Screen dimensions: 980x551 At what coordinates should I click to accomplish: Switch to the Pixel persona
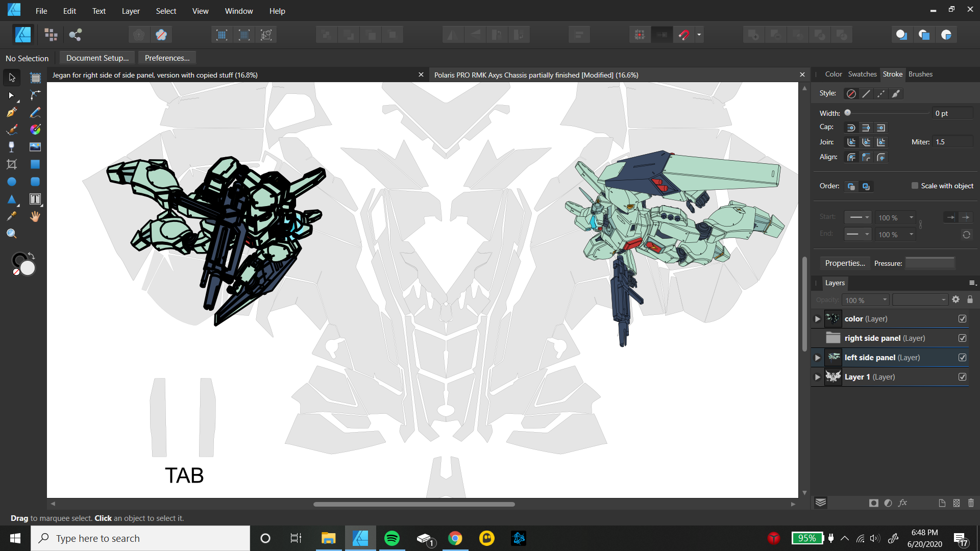pos(51,35)
